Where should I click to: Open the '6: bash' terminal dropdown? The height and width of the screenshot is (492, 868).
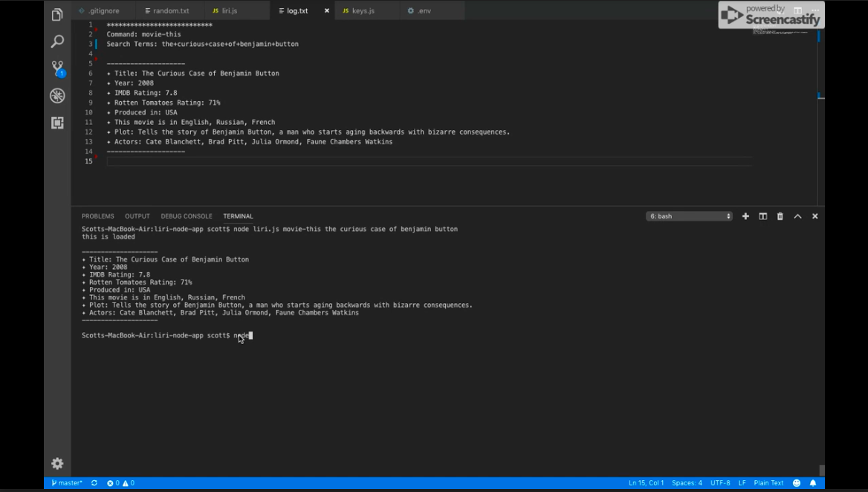click(x=689, y=216)
